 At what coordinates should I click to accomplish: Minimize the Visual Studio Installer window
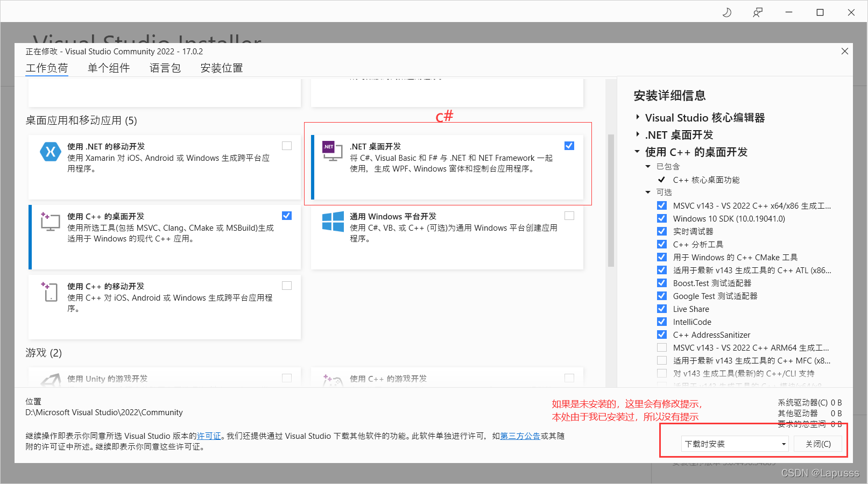789,12
